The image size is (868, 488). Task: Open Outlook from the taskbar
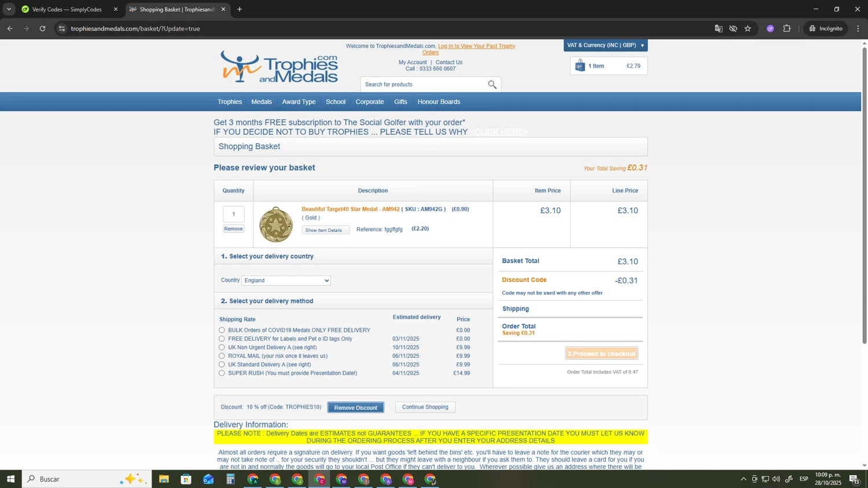pos(208,479)
